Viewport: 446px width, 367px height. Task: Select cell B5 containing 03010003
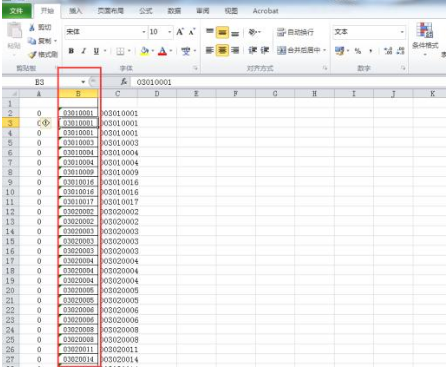tap(78, 143)
